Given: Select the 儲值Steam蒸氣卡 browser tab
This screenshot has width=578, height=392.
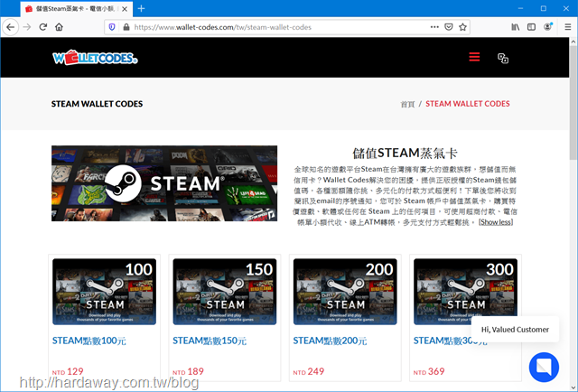Looking at the screenshot, I should click(76, 9).
